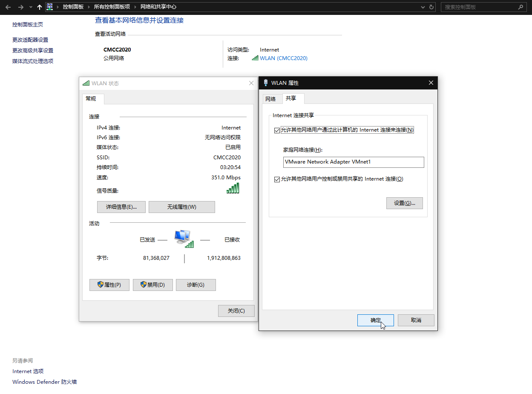The height and width of the screenshot is (394, 532).
Task: Click the forward navigation arrow
Action: [x=20, y=7]
